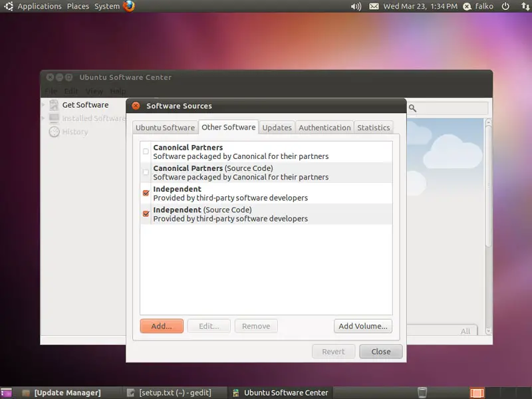Enable the Canonical Partners checkbox
This screenshot has width=532, height=399.
click(146, 152)
